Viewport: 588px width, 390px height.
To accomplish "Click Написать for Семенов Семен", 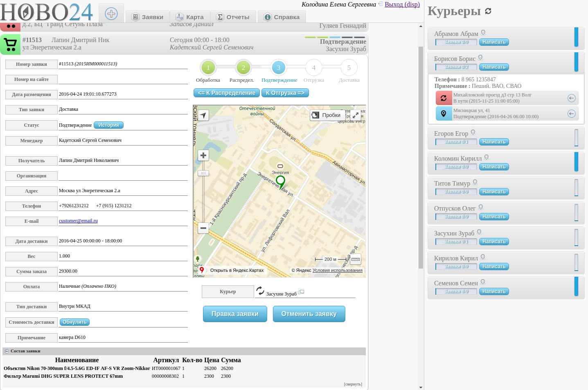I will 494,291.
